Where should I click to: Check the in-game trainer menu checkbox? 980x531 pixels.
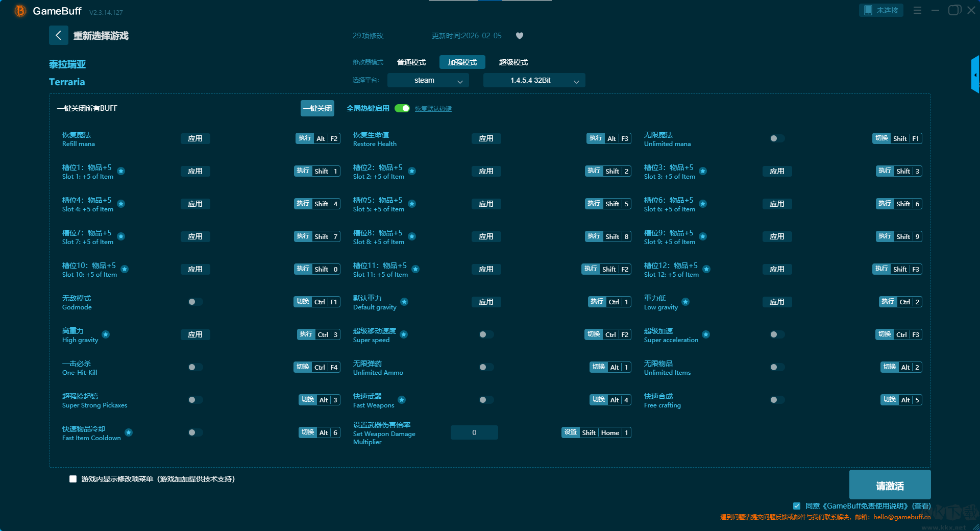(x=73, y=479)
